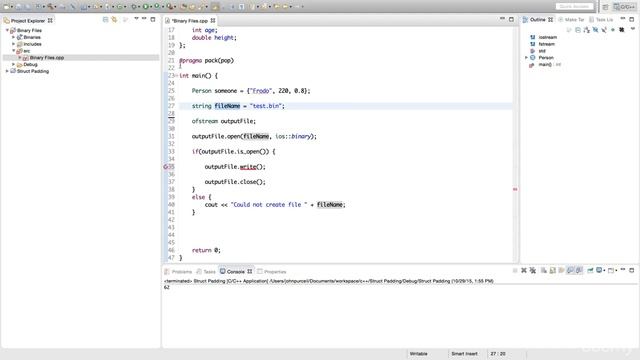Screen dimensions: 640x360
Task: Open Project Explorer view menu triangle
Action: coord(136,19)
